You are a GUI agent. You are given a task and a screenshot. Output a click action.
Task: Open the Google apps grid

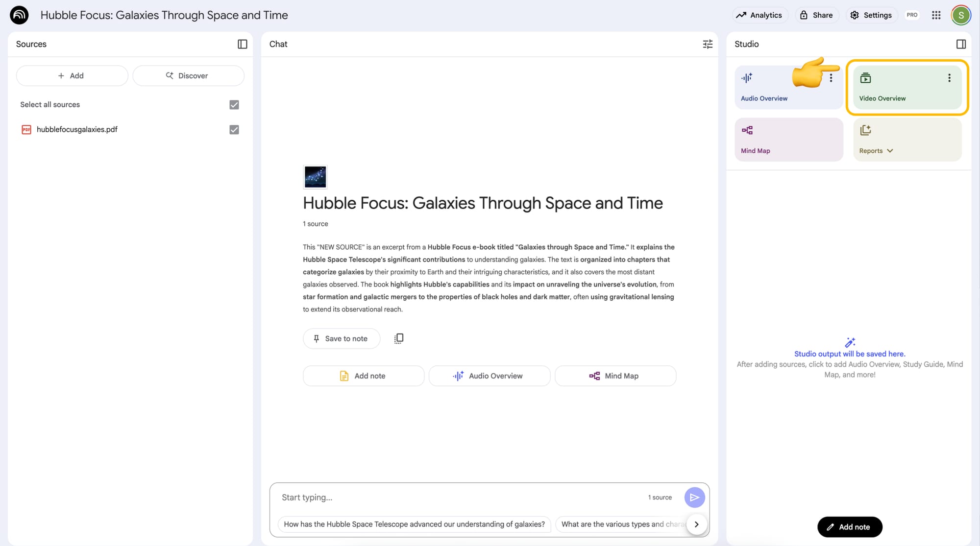[936, 15]
